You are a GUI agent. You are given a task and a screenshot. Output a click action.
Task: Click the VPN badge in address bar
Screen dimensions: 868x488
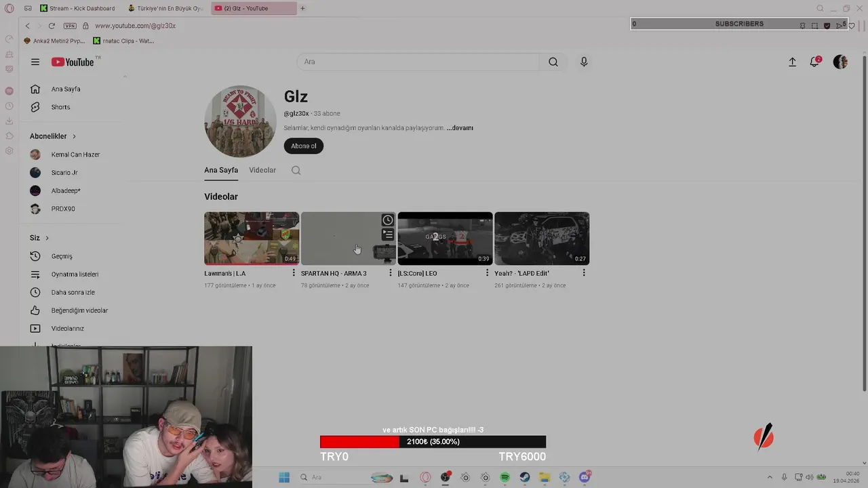tap(70, 26)
